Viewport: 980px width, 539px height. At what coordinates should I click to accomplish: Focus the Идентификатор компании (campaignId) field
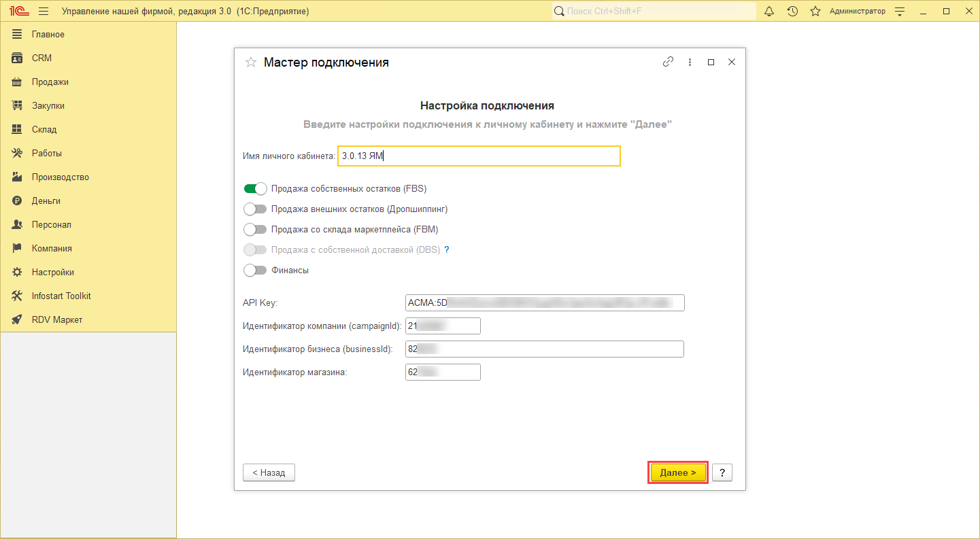tap(443, 326)
